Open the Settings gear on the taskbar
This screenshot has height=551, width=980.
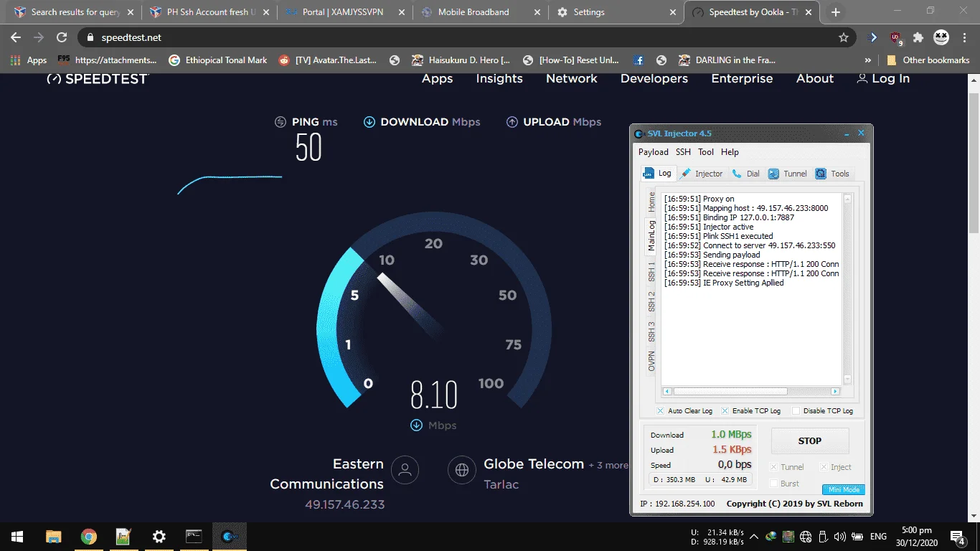(159, 536)
